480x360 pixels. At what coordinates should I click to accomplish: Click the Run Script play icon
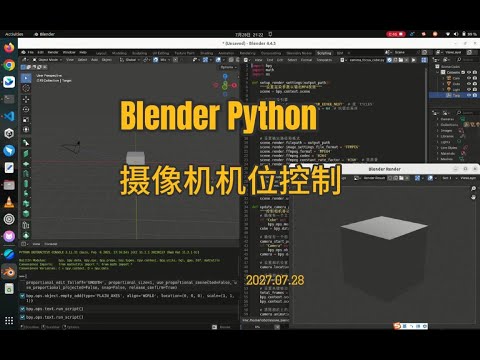tap(414, 60)
